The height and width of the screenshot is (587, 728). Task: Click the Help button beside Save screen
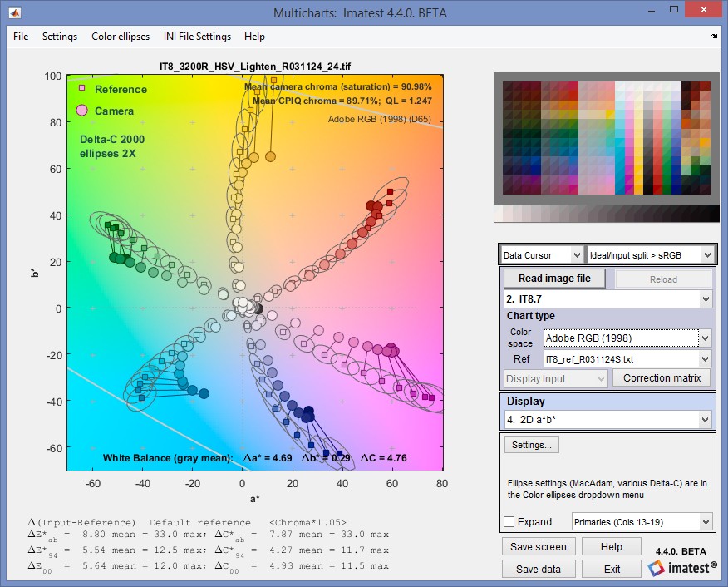pos(611,546)
